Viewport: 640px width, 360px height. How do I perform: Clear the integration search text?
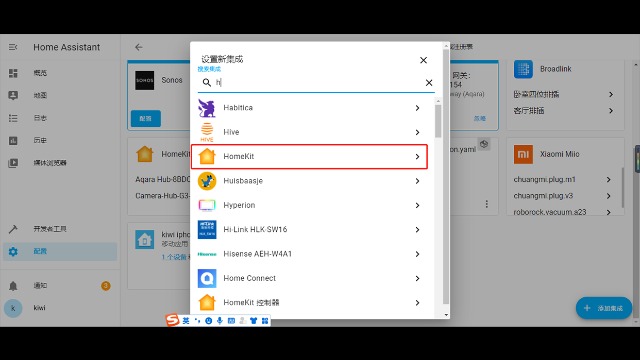[x=429, y=83]
